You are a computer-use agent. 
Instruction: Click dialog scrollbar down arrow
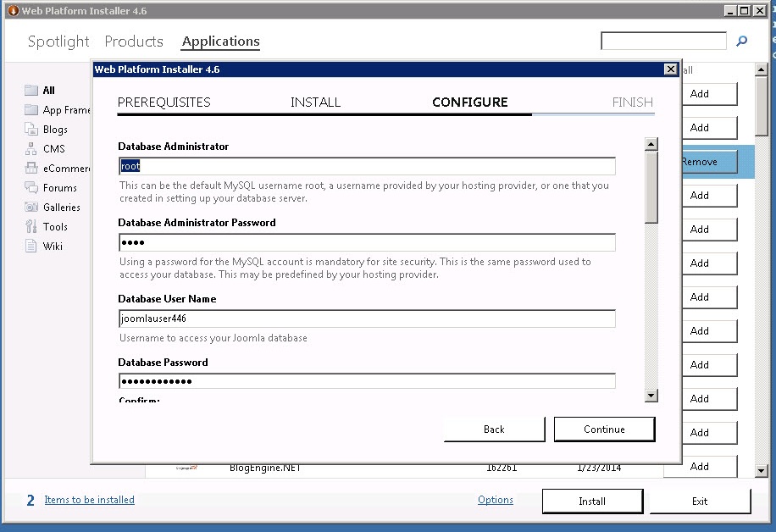click(x=651, y=396)
